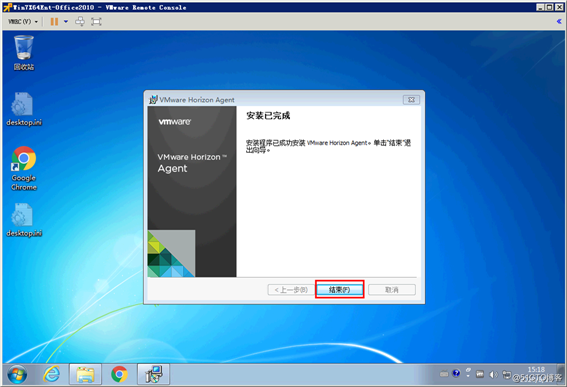The image size is (567, 387).
Task: Click the greyed 上一步(B) back button
Action: (291, 290)
